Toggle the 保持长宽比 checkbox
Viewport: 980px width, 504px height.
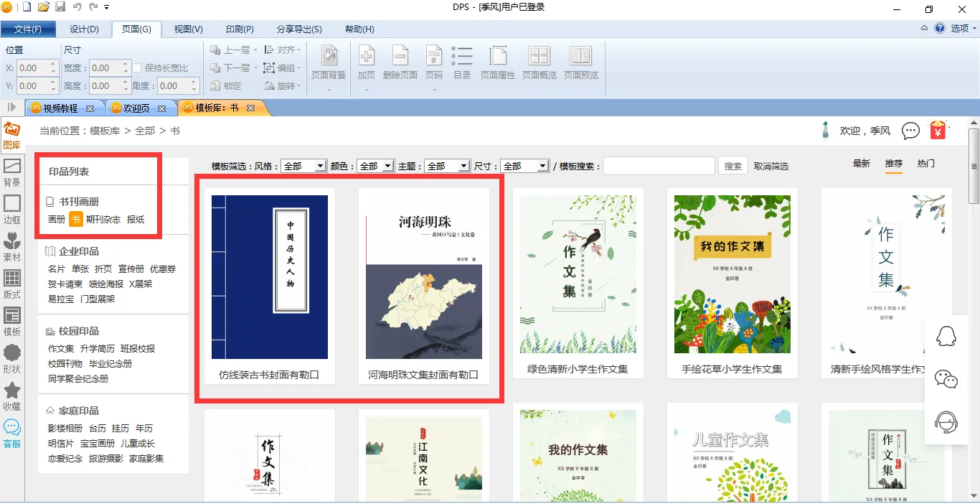pyautogui.click(x=137, y=68)
